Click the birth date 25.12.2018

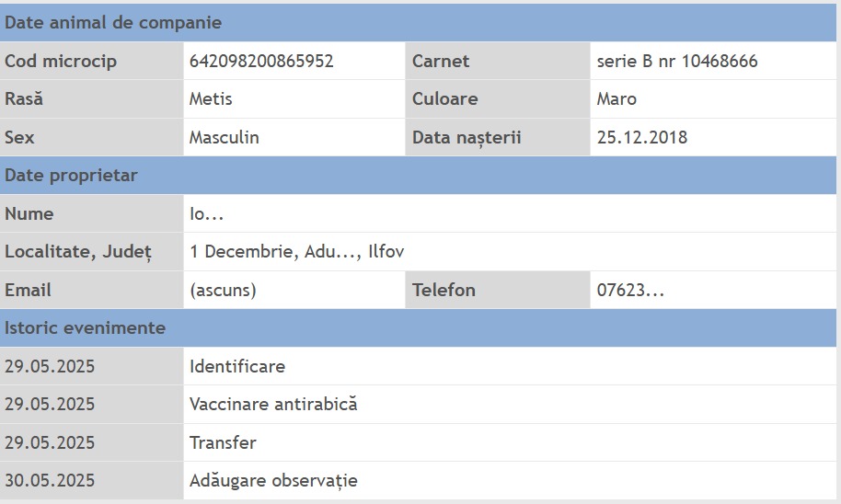[641, 138]
